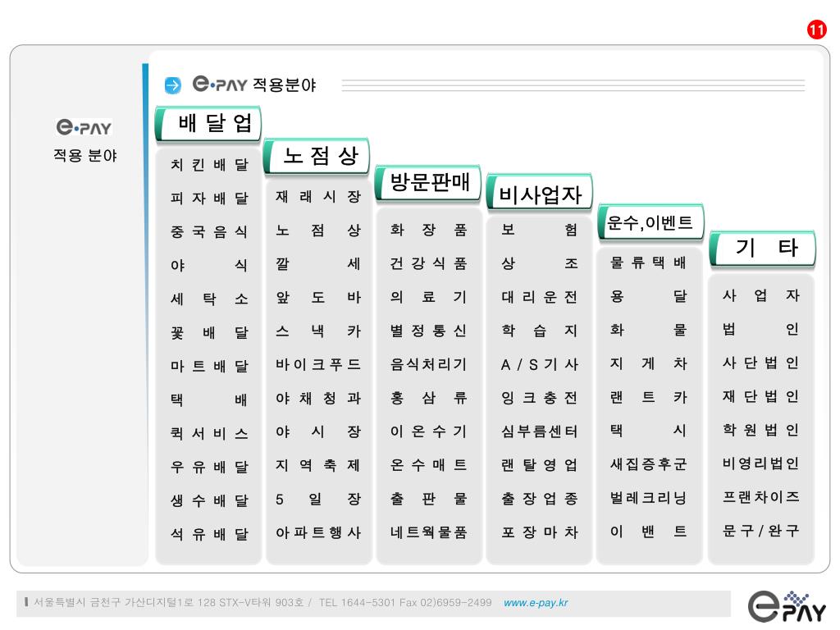Screen dimensions: 840x630
Task: Click the 렌트카 entry
Action: (648, 397)
